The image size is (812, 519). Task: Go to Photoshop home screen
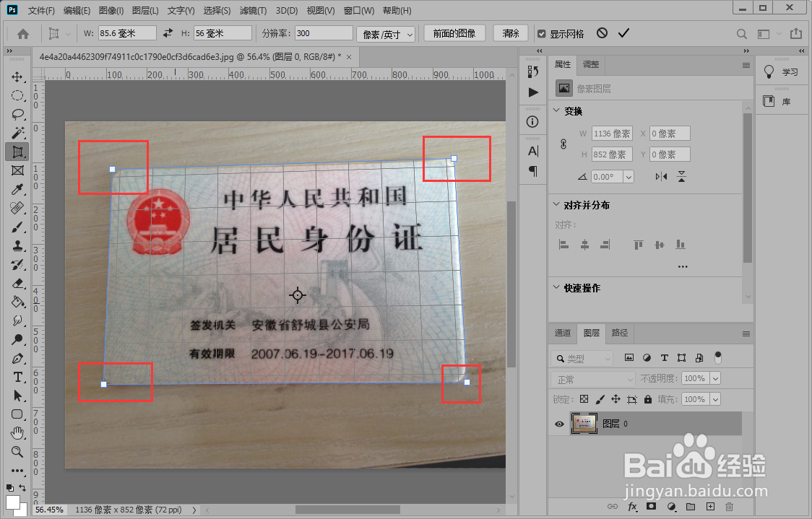click(23, 34)
